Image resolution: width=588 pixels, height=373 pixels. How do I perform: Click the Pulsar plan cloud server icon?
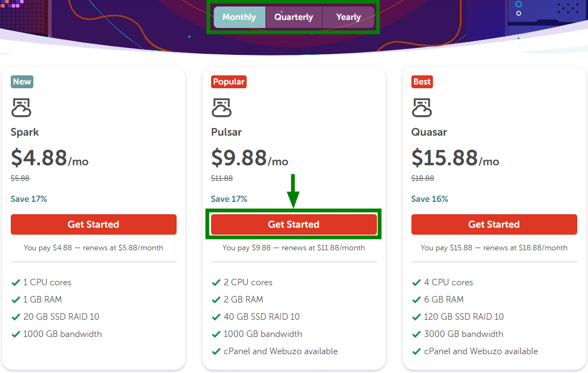(x=222, y=108)
